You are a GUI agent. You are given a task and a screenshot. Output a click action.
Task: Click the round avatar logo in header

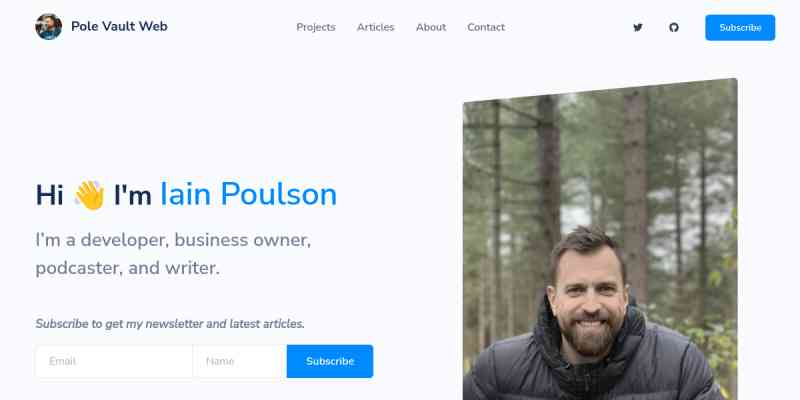[x=48, y=27]
